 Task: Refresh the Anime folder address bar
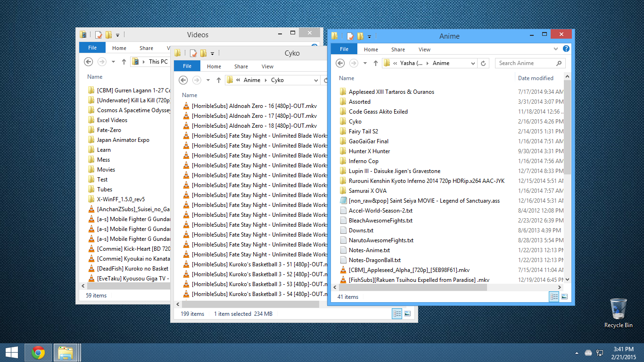click(483, 63)
